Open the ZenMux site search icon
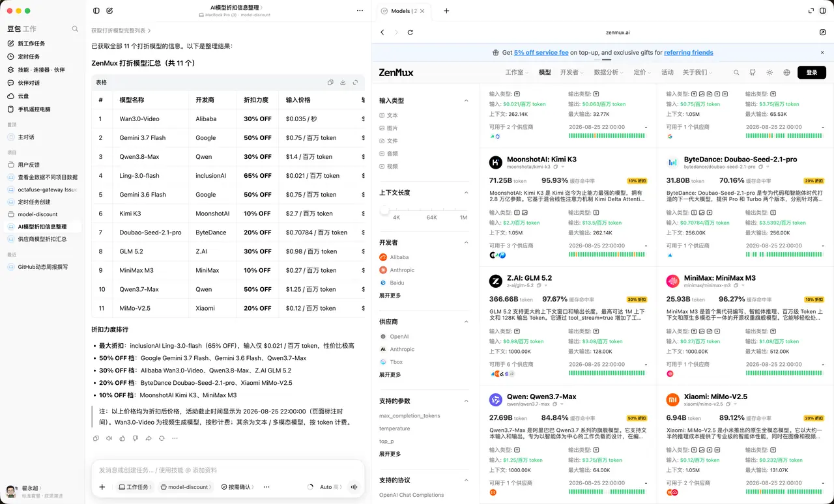834x504 pixels. click(737, 73)
